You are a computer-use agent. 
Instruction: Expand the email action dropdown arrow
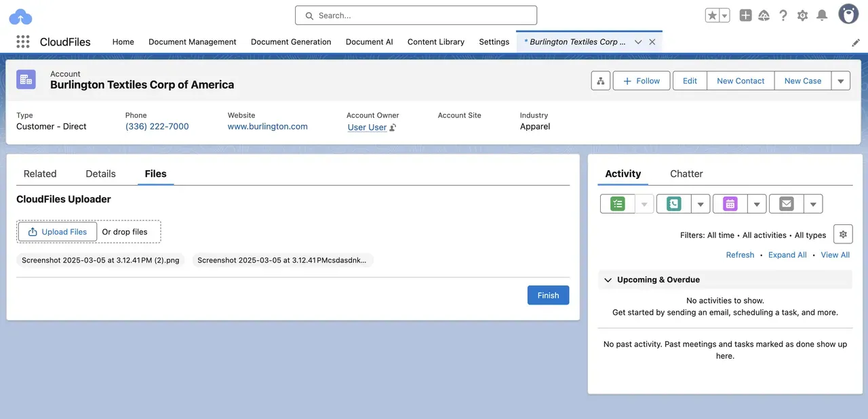click(x=812, y=203)
